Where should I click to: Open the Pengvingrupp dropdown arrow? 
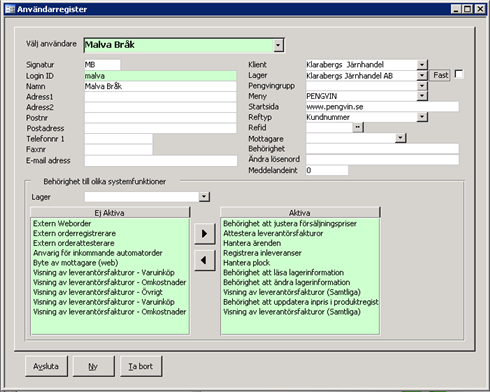[422, 86]
